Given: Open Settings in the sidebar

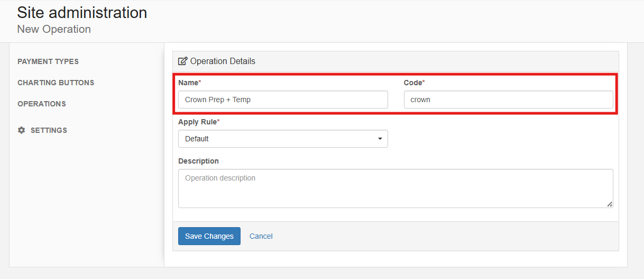Looking at the screenshot, I should [x=49, y=130].
